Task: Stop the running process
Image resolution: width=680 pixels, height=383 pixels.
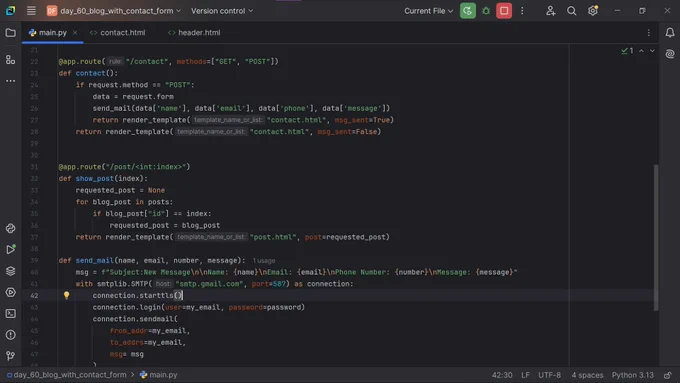Action: point(504,11)
